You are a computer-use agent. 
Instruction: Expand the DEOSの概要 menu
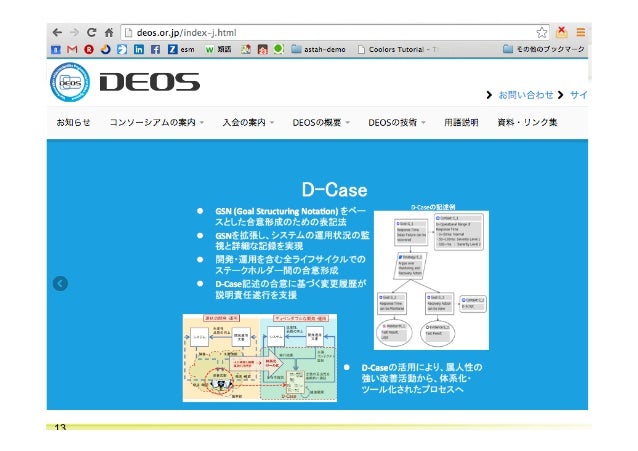pyautogui.click(x=321, y=122)
